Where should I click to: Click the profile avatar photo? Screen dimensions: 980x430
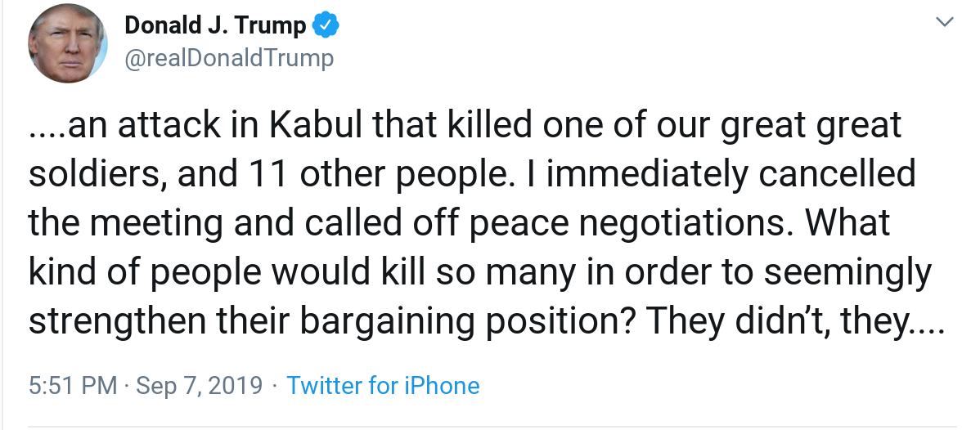pos(69,41)
